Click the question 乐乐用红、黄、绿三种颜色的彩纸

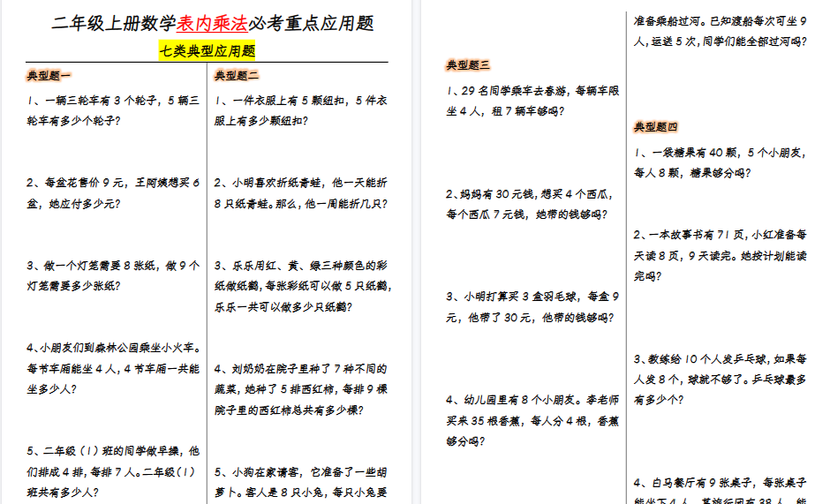point(302,286)
